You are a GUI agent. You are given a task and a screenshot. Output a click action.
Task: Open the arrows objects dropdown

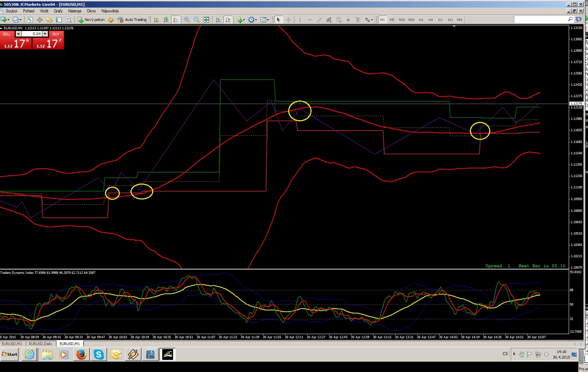[x=369, y=20]
